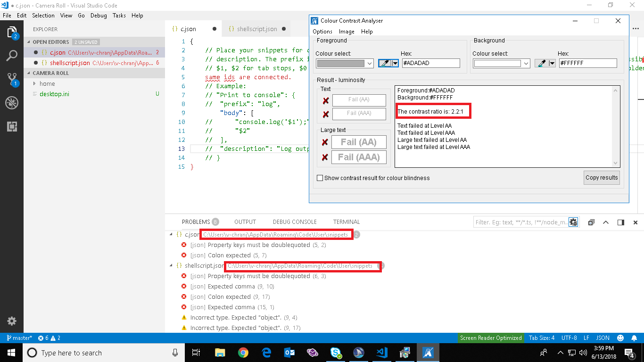This screenshot has width=644, height=362.
Task: Select the foreground eyedropper tool
Action: (x=385, y=63)
